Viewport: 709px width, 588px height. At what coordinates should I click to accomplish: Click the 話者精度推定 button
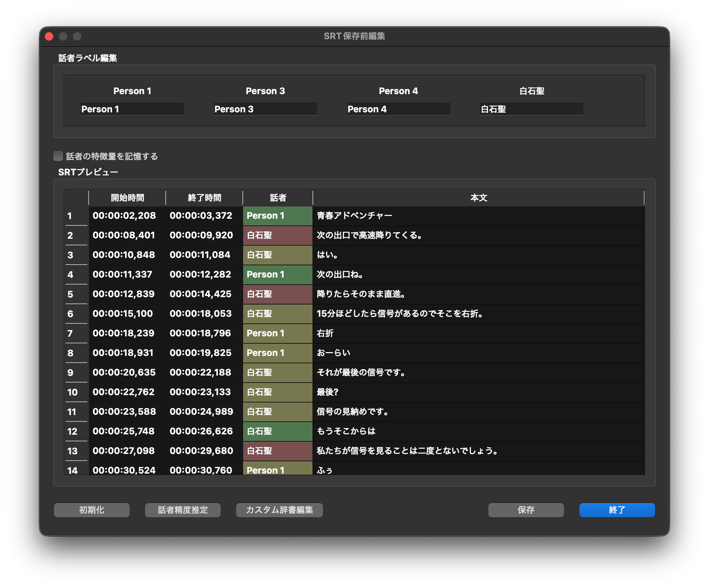pos(183,510)
